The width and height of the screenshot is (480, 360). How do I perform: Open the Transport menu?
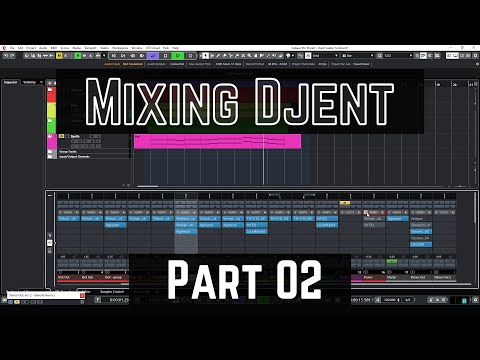[x=90, y=48]
